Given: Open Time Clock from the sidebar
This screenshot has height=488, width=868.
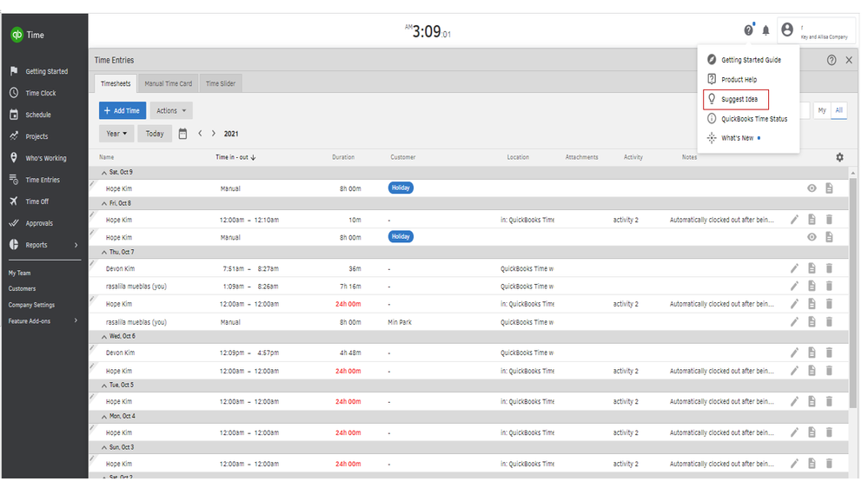Looking at the screenshot, I should point(33,93).
